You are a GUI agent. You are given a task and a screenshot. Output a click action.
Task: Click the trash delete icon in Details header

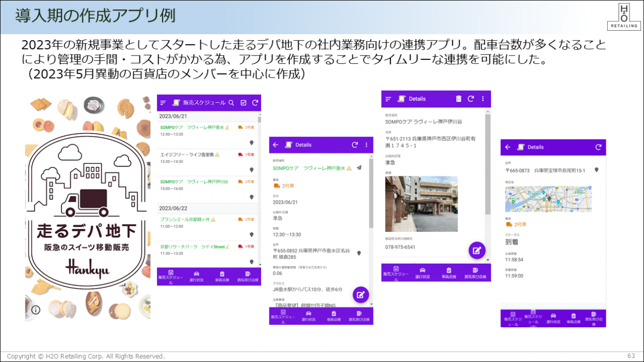[458, 99]
